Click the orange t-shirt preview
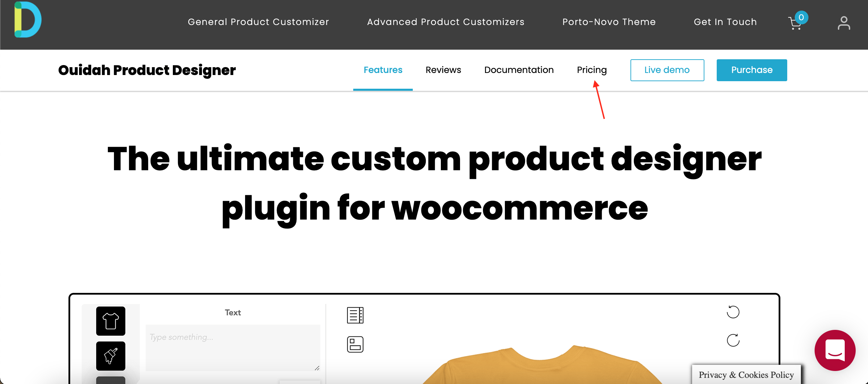Image resolution: width=868 pixels, height=384 pixels. (x=542, y=365)
